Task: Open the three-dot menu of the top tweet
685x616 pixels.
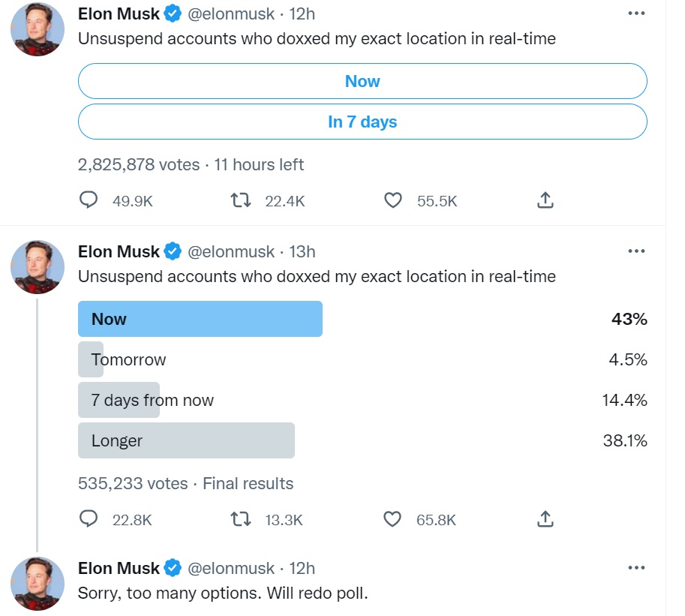Action: pyautogui.click(x=636, y=13)
